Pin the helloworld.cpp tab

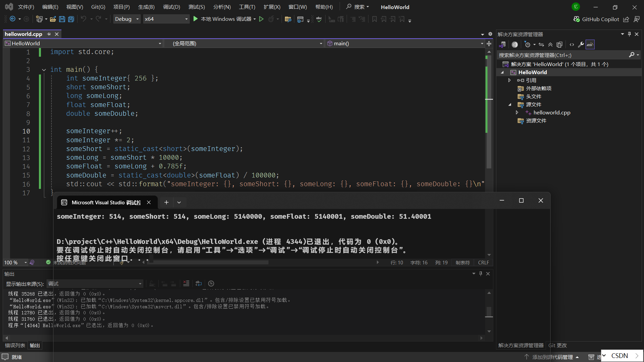pos(49,34)
